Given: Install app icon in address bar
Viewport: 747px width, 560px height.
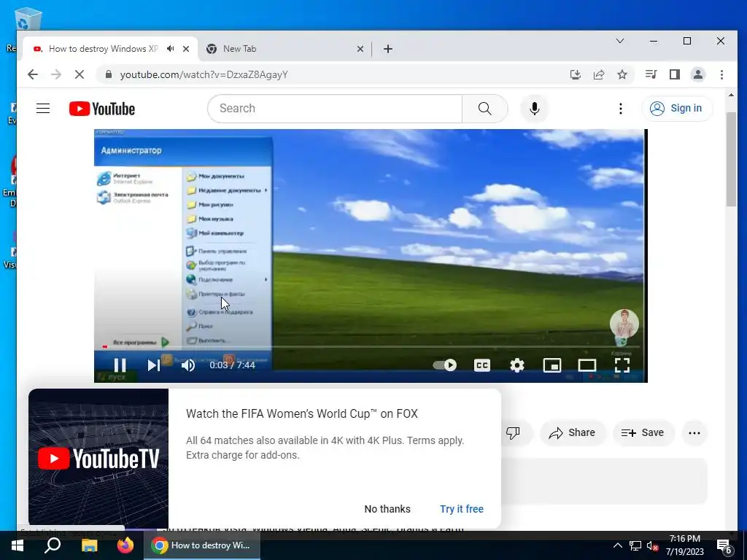Looking at the screenshot, I should click(576, 74).
